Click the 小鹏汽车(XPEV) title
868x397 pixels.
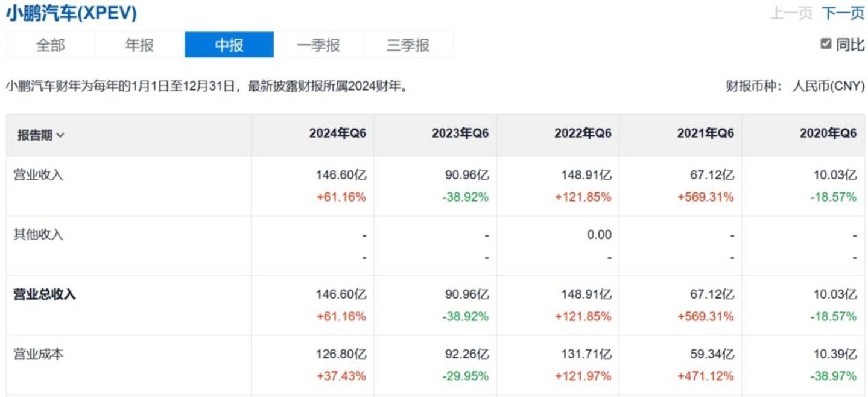[x=72, y=13]
